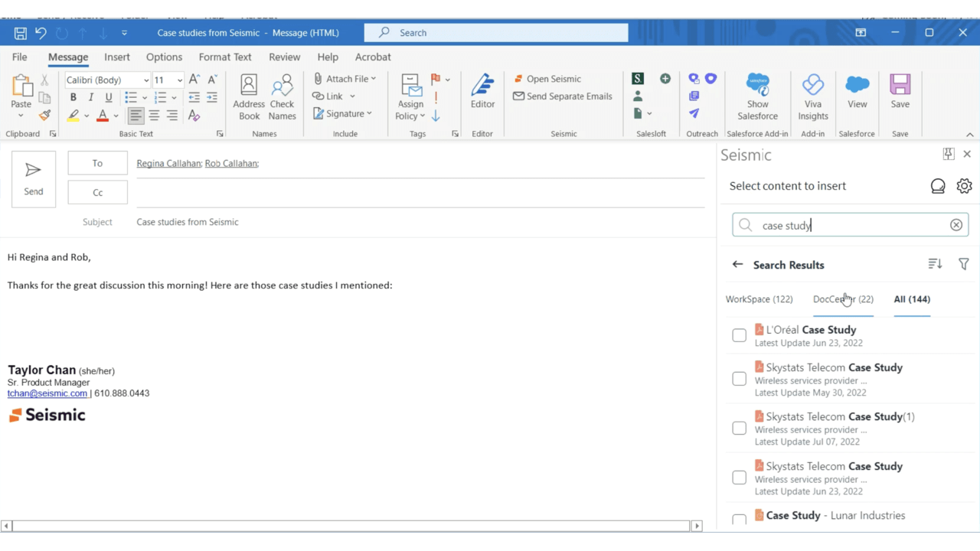Image resolution: width=980 pixels, height=551 pixels.
Task: Click the green plus Salesloft icon
Action: pyautogui.click(x=665, y=79)
